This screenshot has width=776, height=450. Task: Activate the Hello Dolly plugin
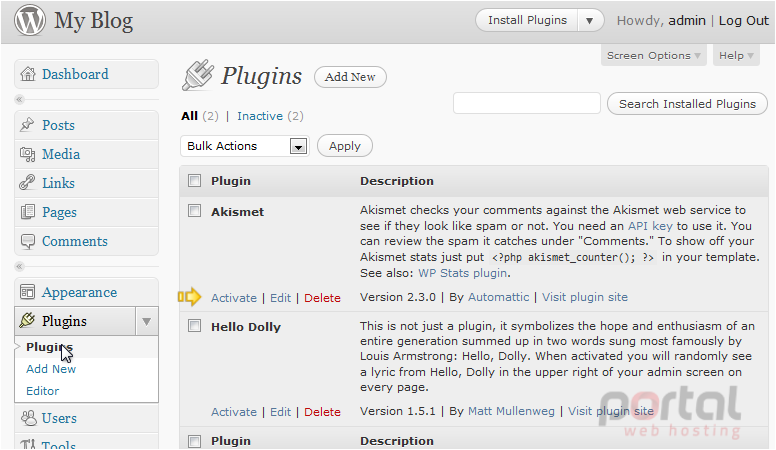tap(234, 412)
